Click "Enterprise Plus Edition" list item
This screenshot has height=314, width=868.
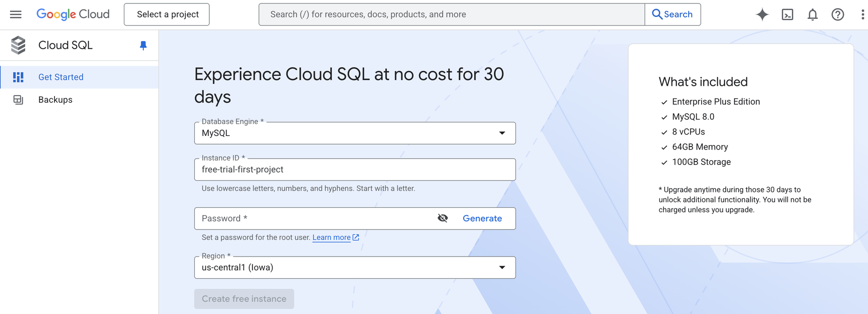pyautogui.click(x=716, y=102)
